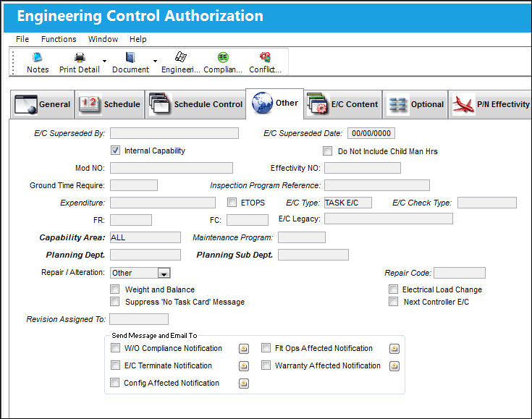This screenshot has height=419, width=532.
Task: Enable Electrical Load Change checkbox
Action: click(393, 289)
